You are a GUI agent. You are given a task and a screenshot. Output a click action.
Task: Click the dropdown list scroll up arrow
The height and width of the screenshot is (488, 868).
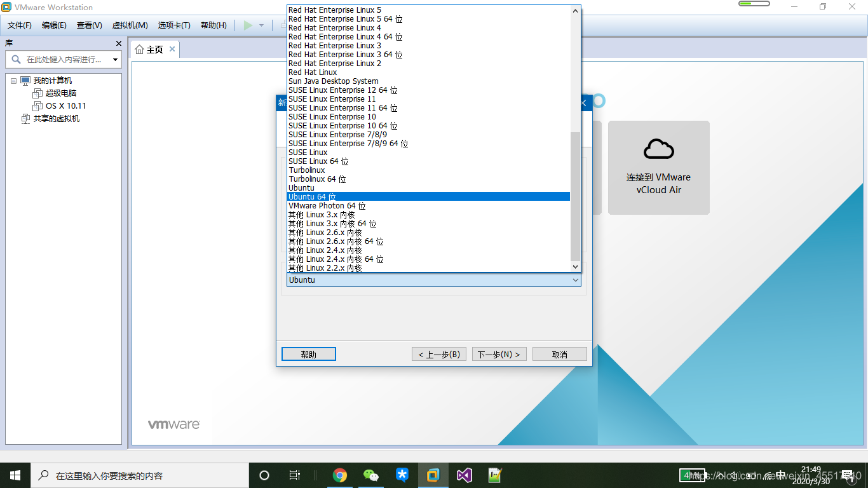tap(576, 10)
